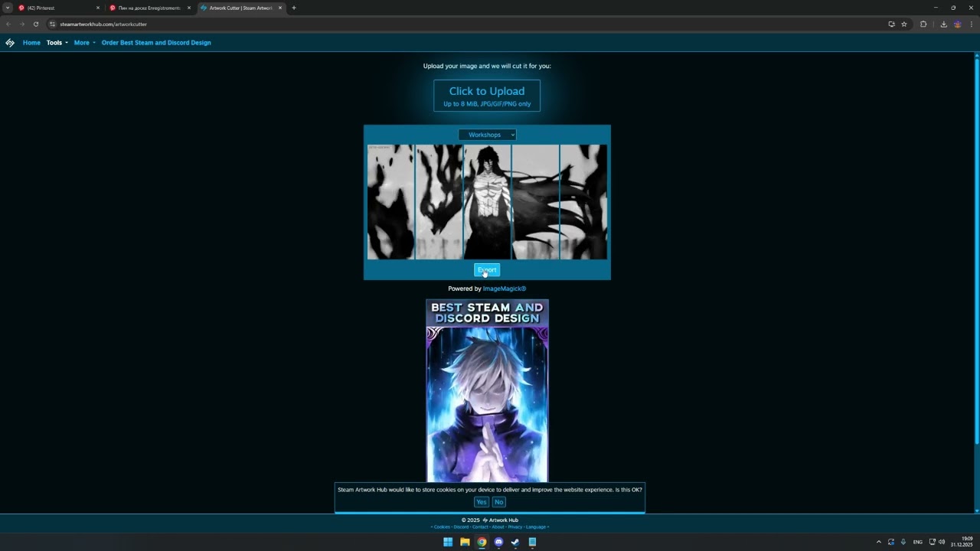Click the Export button
The image size is (980, 551).
[487, 270]
